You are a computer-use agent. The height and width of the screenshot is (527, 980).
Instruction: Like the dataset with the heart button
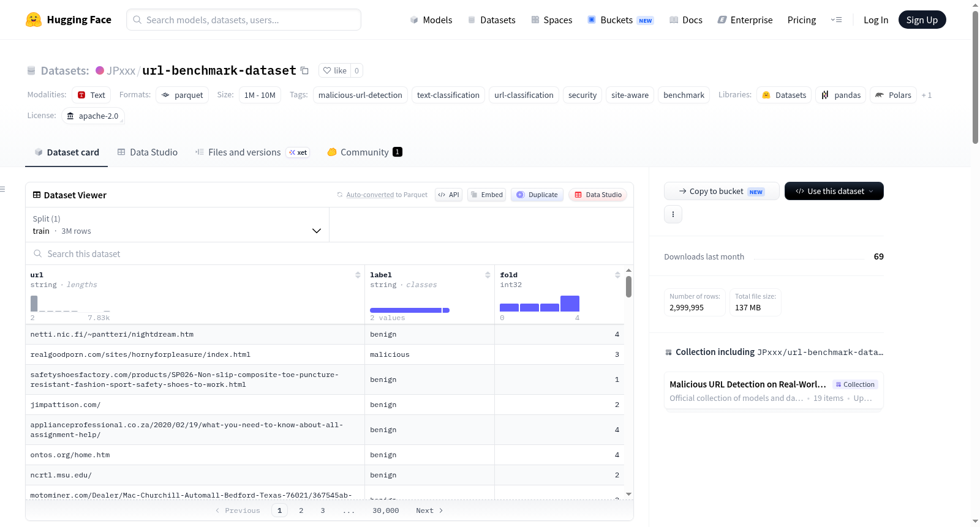tap(334, 70)
